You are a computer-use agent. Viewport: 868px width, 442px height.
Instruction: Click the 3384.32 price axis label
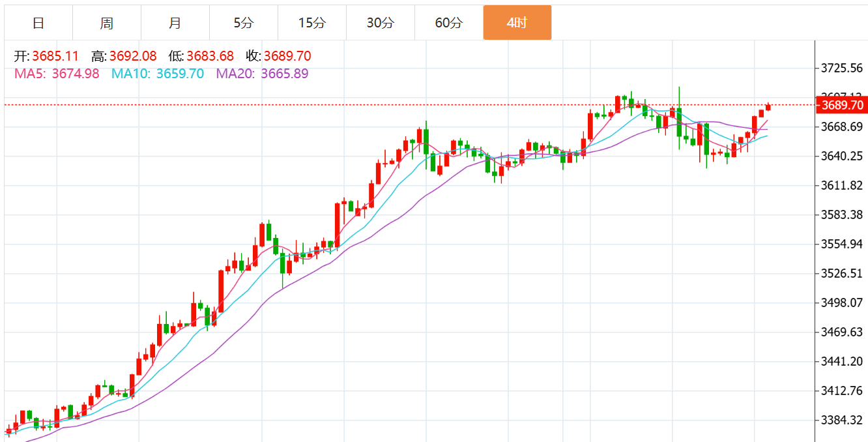tap(842, 420)
